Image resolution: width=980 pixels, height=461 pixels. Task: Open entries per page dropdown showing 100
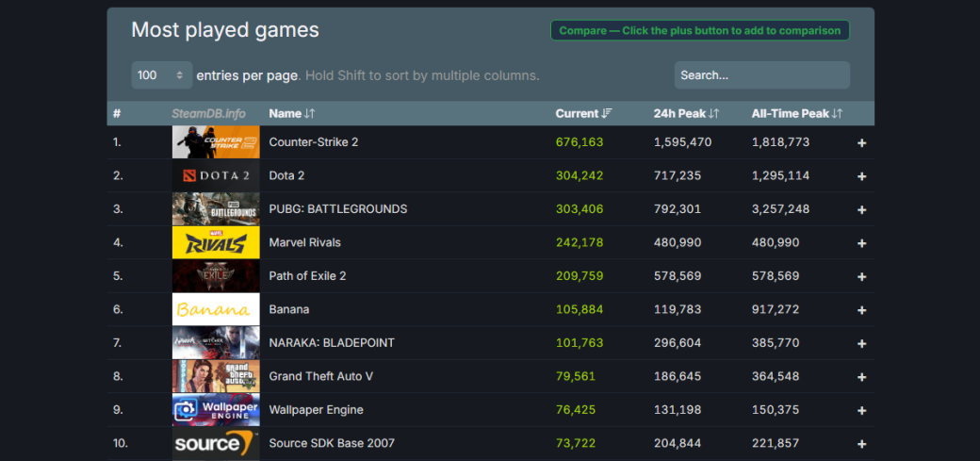coord(162,75)
